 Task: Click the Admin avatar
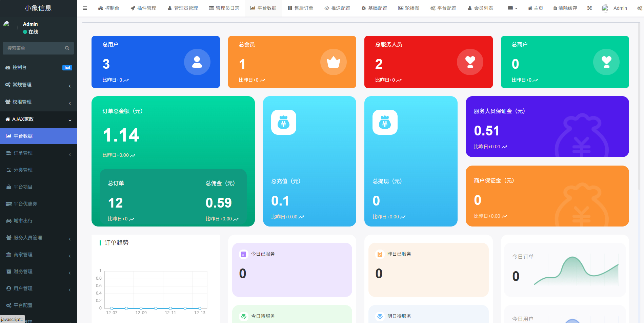coord(605,8)
